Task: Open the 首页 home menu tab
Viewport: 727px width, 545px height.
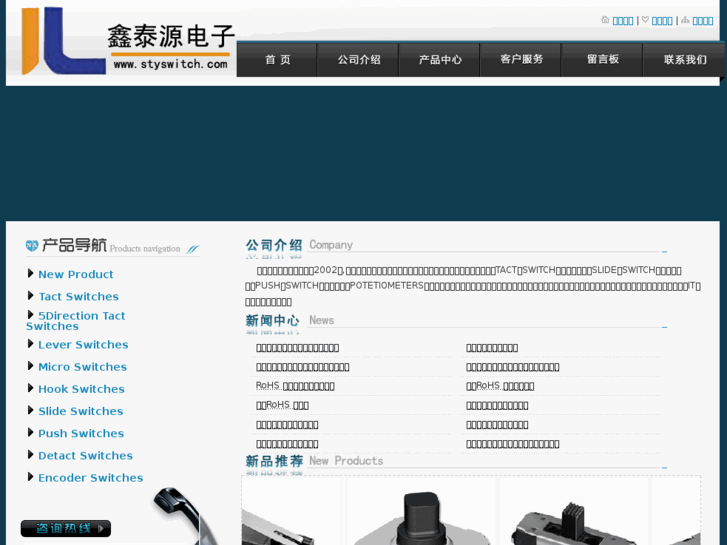Action: [277, 60]
